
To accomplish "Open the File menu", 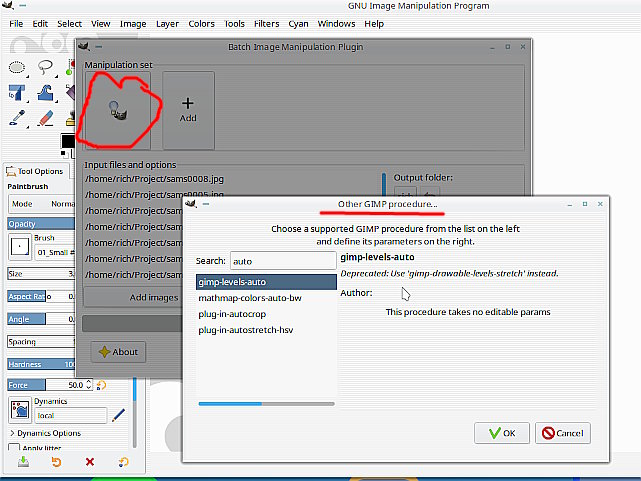I will (16, 24).
